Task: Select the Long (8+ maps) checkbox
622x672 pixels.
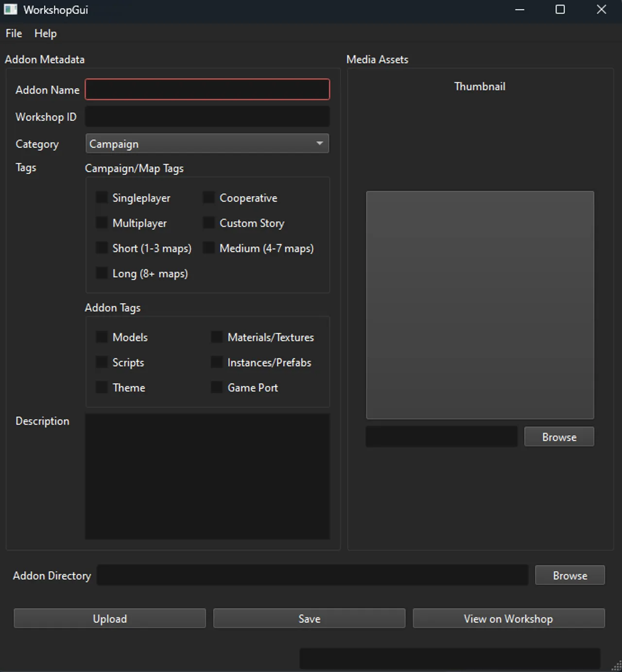Action: coord(101,273)
